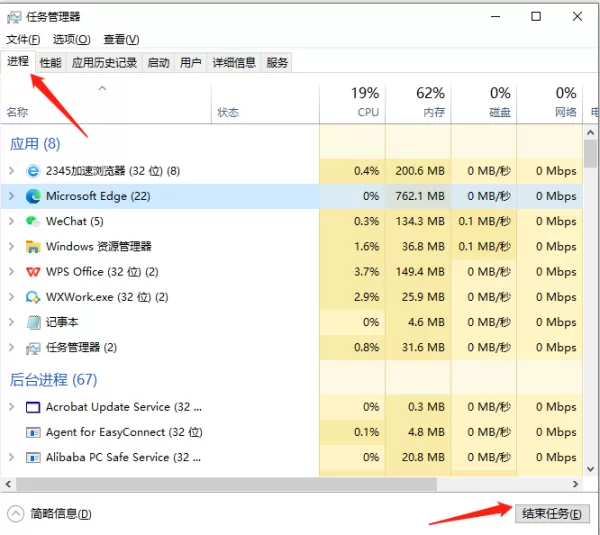Select the WPS Office (32 位) (2) name
Viewport: 600px width, 535px height.
102,272
